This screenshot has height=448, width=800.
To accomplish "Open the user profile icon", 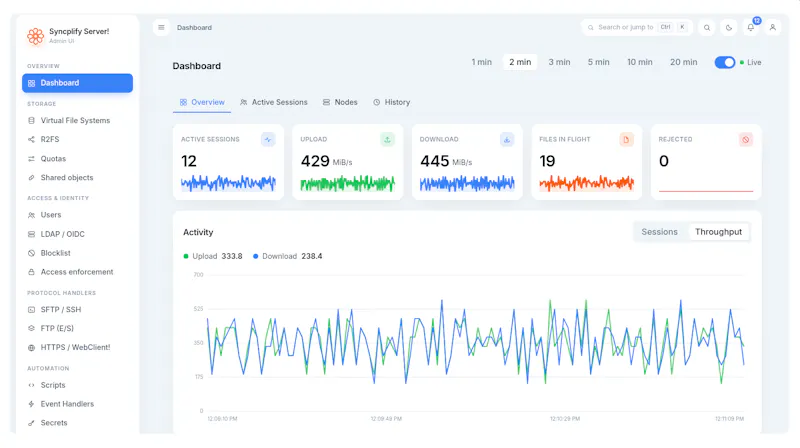I will [772, 28].
